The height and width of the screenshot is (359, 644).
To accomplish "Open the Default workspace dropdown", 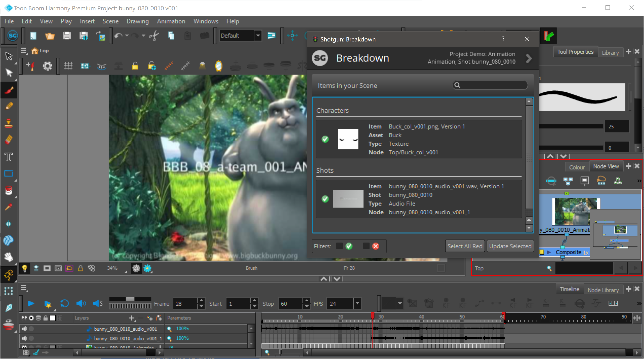I will [258, 36].
